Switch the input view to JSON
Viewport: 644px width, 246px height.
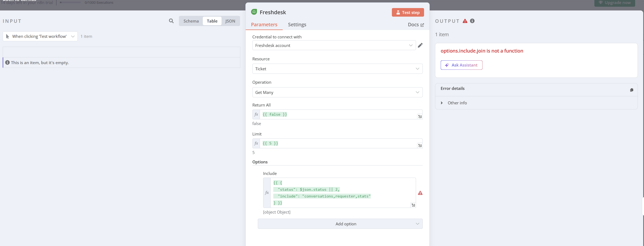[x=230, y=21]
